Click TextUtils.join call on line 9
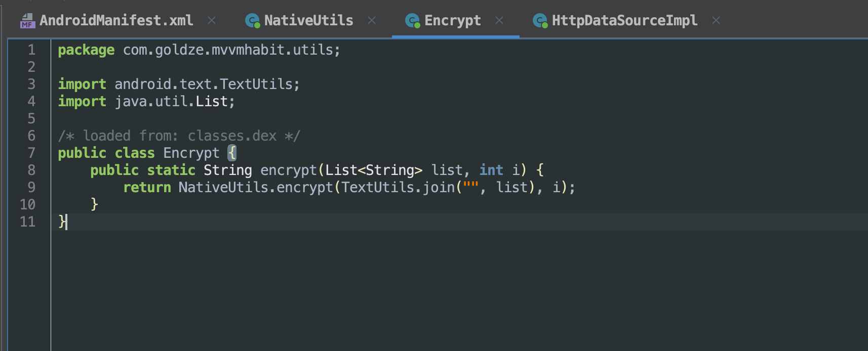This screenshot has height=351, width=868. 398,188
